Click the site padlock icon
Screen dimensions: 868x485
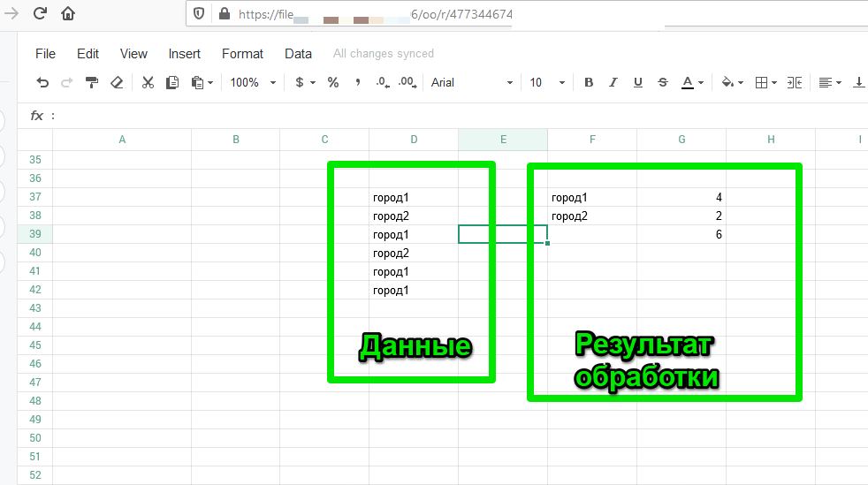225,14
